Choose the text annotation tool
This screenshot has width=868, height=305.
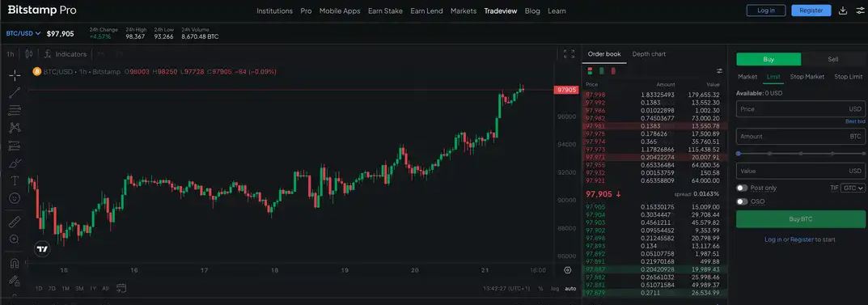[15, 180]
